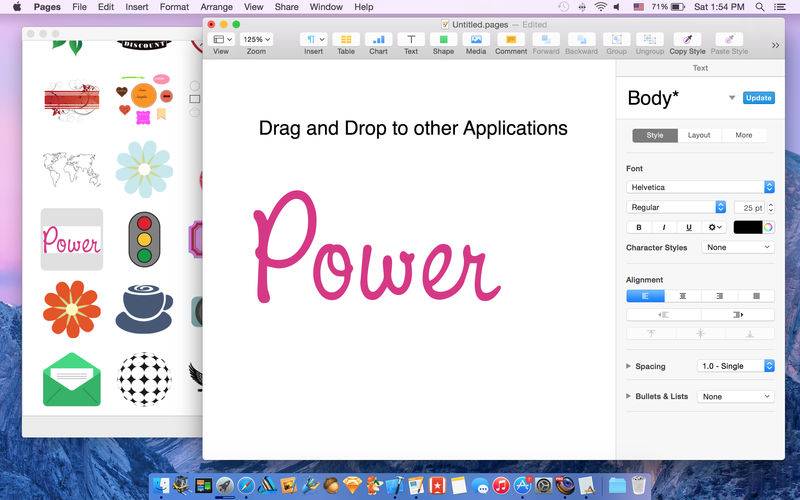
Task: Click the Backward toolbar icon
Action: click(x=581, y=39)
